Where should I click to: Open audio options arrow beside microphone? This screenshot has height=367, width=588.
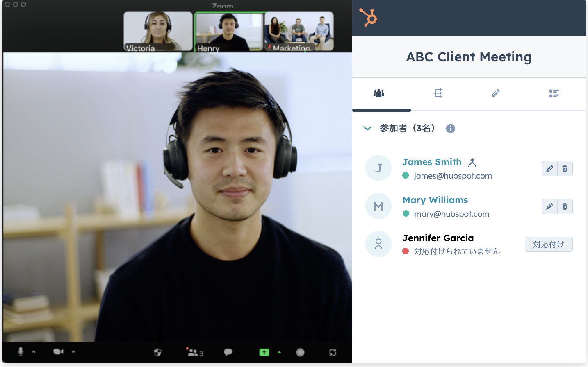34,351
